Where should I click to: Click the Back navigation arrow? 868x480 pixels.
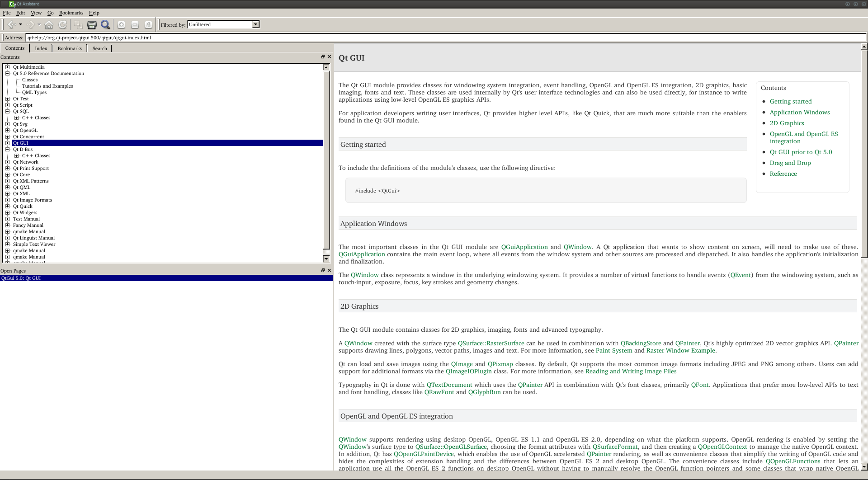12,24
